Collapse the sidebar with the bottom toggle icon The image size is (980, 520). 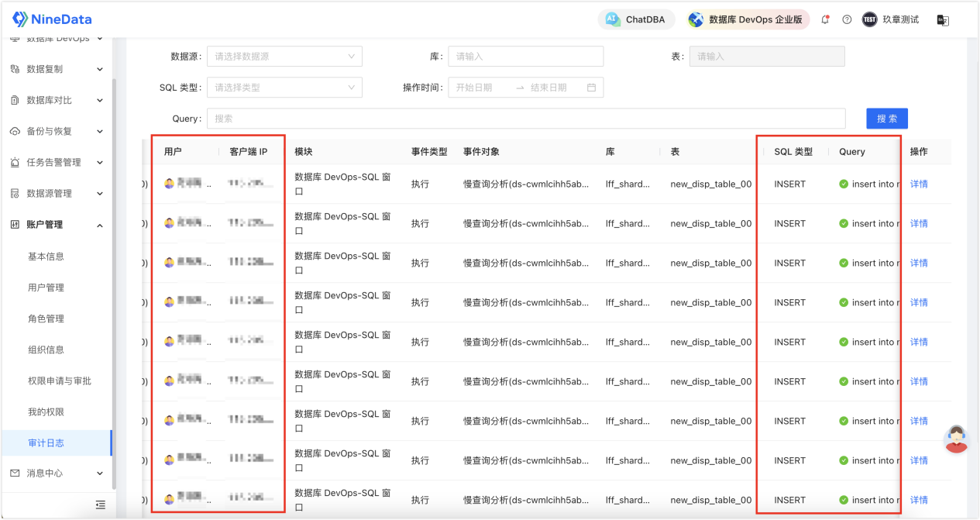click(x=100, y=505)
